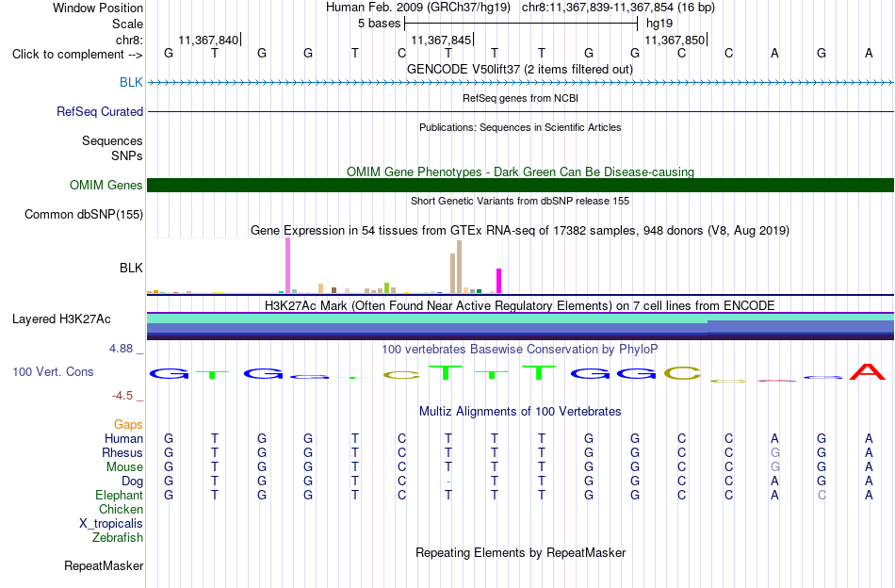Click the tallest tan bar in GTEx chart

(x=459, y=268)
